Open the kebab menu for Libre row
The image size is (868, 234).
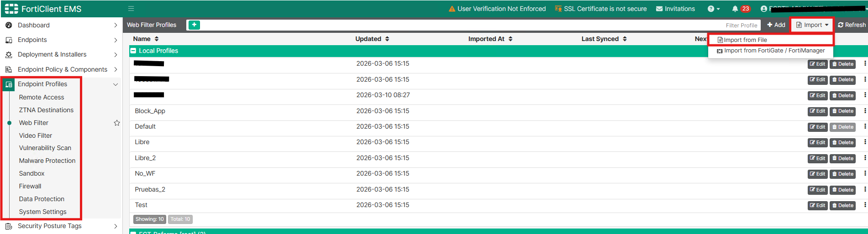click(865, 142)
